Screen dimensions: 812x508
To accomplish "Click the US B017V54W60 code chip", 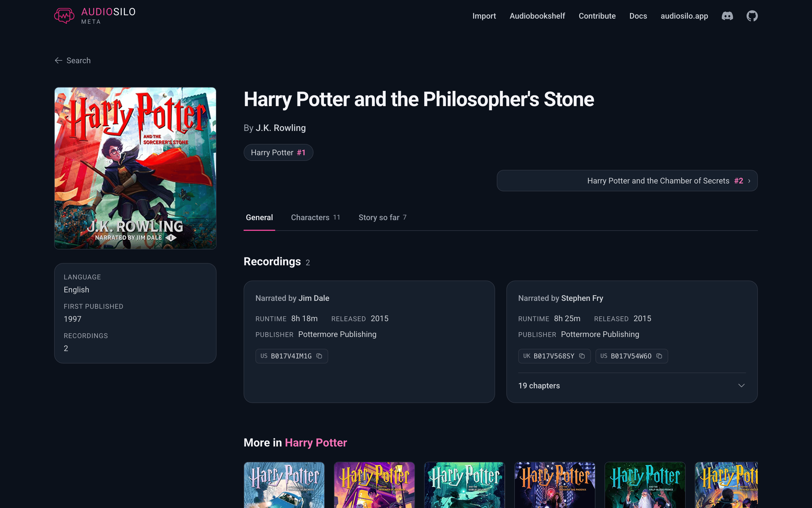I will [x=632, y=356].
